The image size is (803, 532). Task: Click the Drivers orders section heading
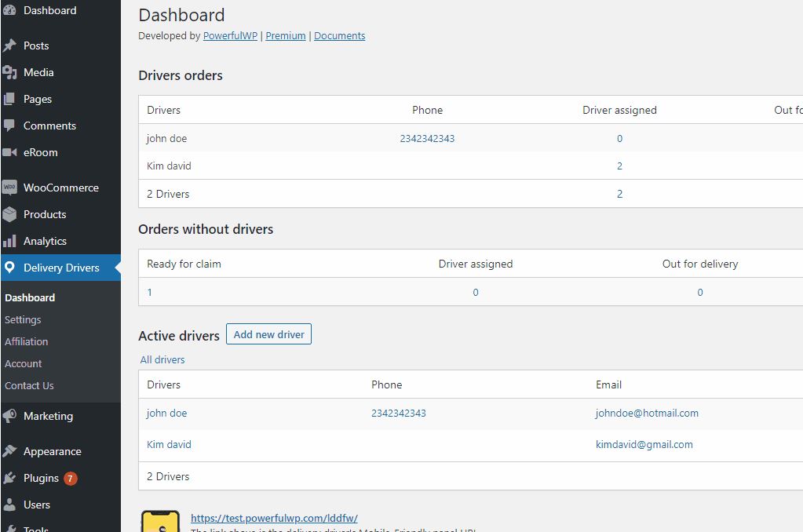point(181,75)
